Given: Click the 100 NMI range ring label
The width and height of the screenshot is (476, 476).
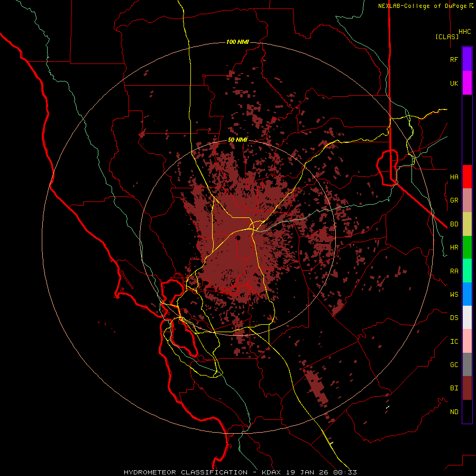Looking at the screenshot, I should [x=237, y=42].
